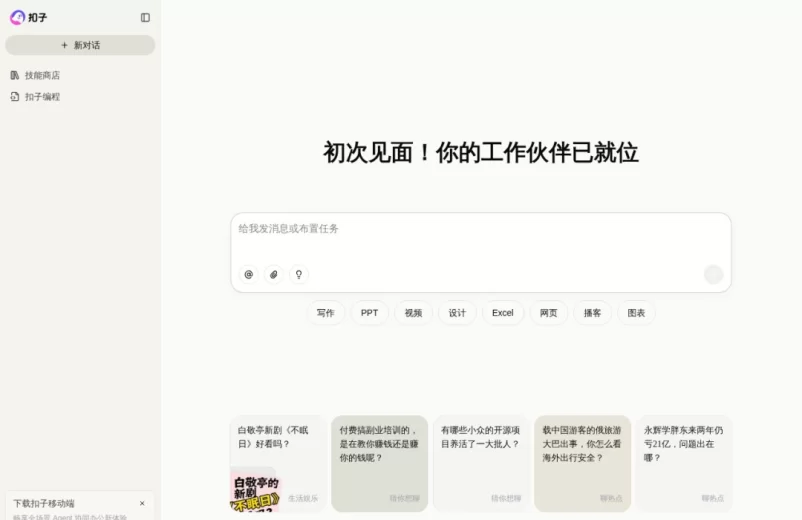802x520 pixels.
Task: Open the 白敬亭新剧《不眠日》好看吗 card
Action: click(x=278, y=463)
